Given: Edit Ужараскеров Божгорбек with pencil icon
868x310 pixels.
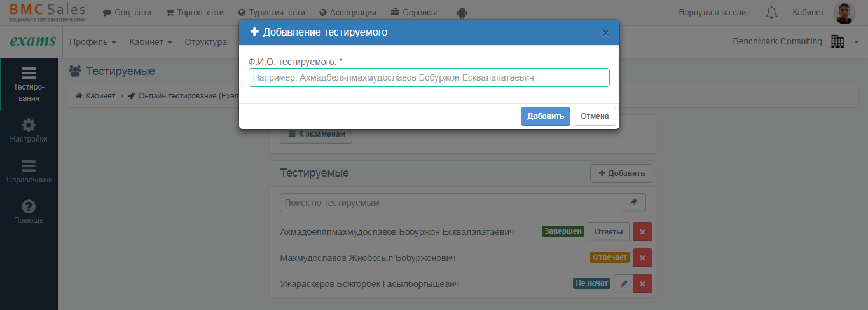Looking at the screenshot, I should click(623, 284).
